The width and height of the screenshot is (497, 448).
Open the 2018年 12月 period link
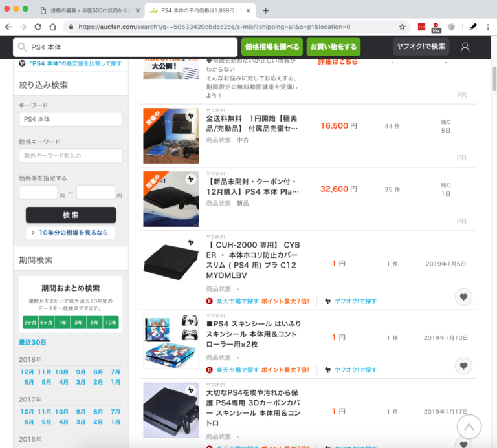coord(27,372)
